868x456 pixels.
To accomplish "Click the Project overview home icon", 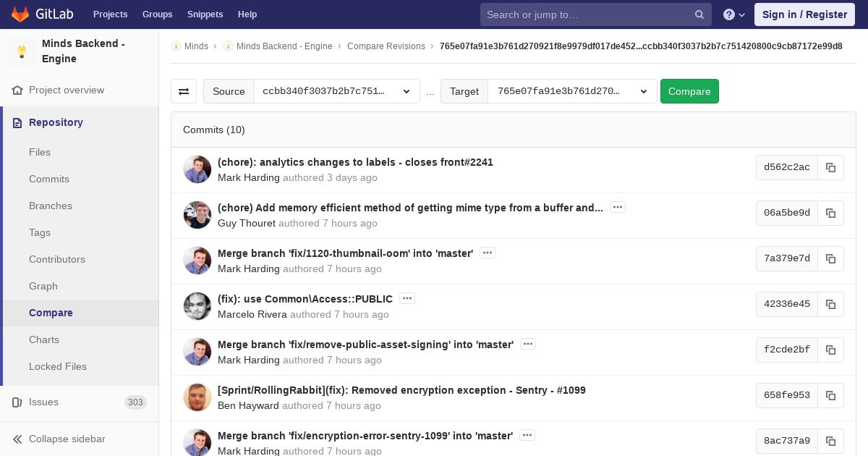I will pyautogui.click(x=17, y=90).
